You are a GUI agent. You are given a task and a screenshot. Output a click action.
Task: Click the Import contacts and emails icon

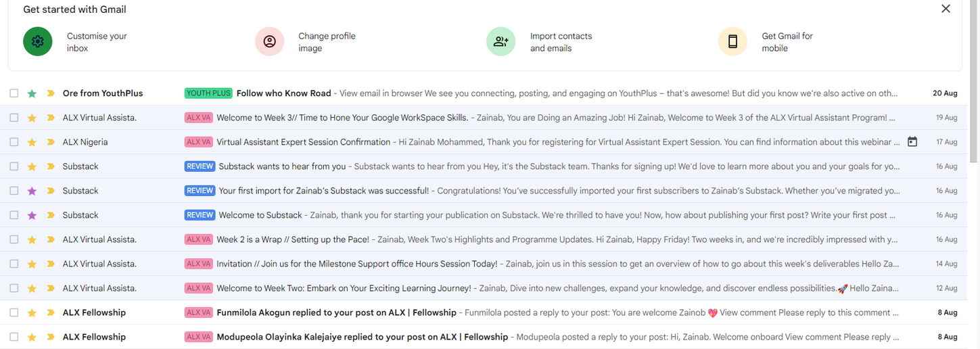click(501, 42)
